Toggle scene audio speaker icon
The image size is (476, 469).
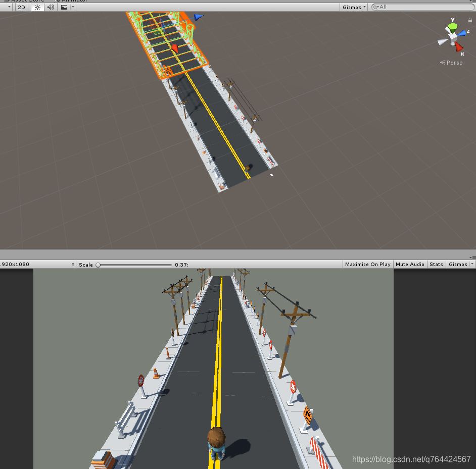51,7
